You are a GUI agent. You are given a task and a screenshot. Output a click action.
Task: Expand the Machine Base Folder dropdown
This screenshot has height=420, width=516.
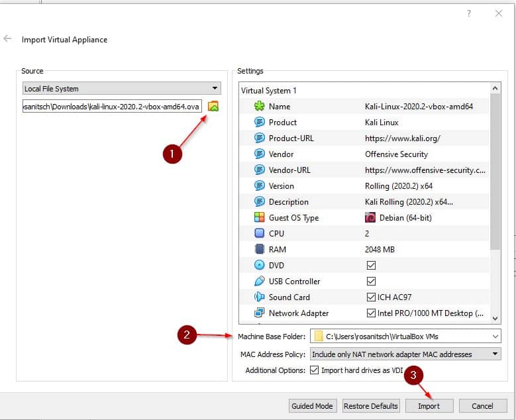[x=495, y=337]
